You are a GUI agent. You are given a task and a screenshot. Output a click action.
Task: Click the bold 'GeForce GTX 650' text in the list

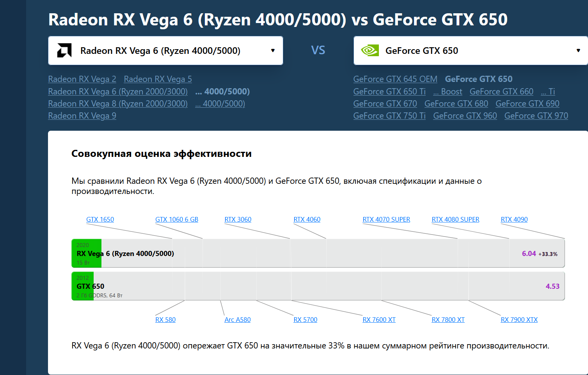point(479,79)
